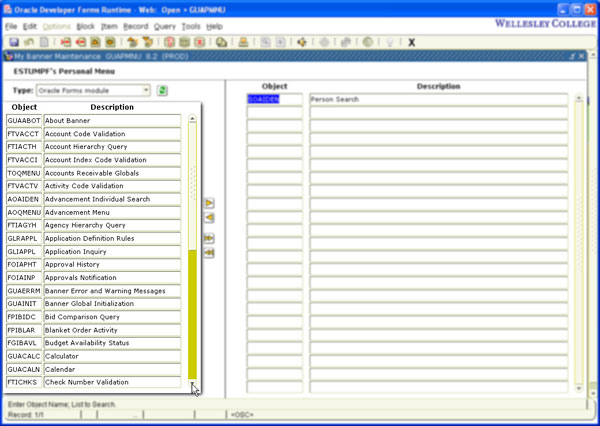
Task: Click the Execute Query toolbar icon
Action: (184, 42)
